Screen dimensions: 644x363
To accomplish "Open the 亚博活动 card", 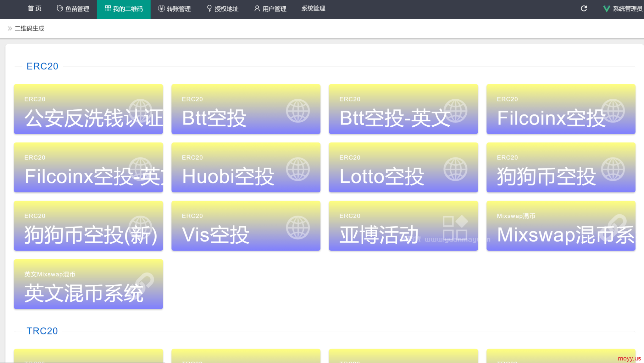I will pos(403,226).
